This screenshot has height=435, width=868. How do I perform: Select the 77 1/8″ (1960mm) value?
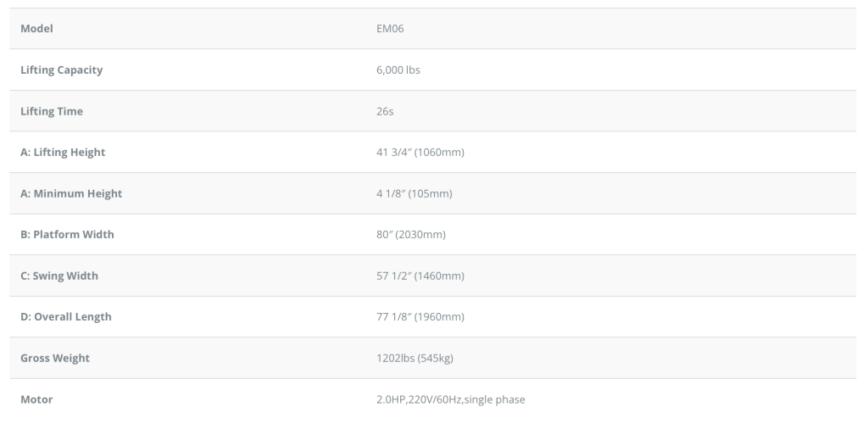click(x=420, y=317)
